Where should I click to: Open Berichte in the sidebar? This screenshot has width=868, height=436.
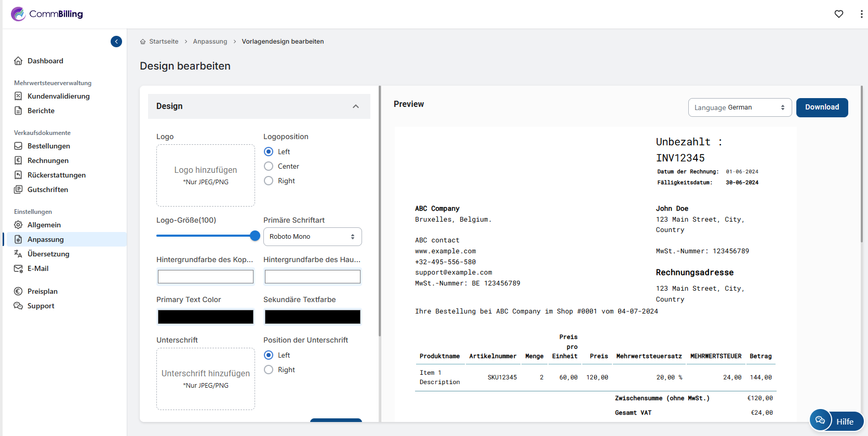(41, 111)
